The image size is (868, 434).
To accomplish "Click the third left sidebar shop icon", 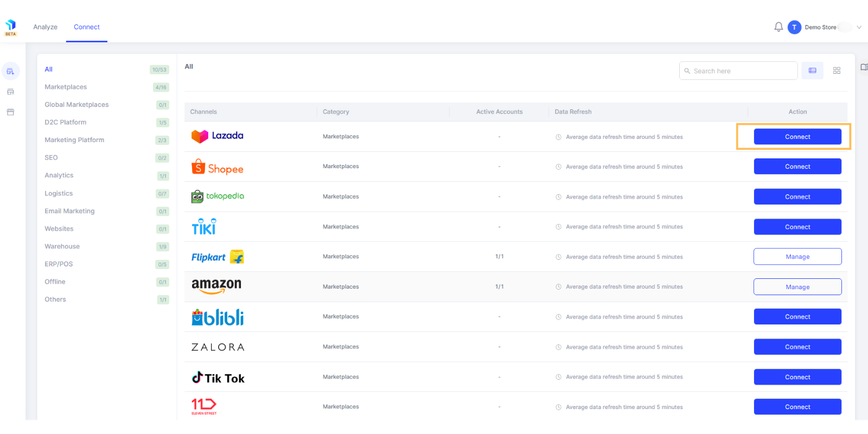I will [10, 112].
